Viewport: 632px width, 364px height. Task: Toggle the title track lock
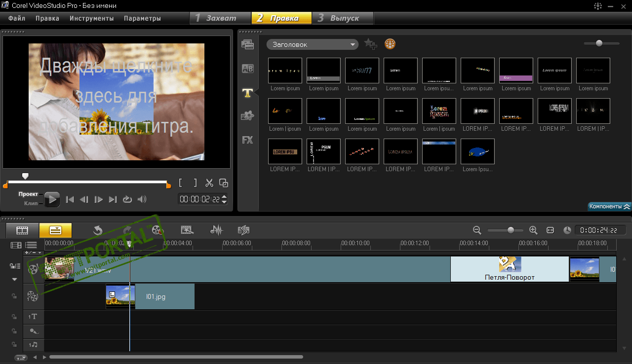(14, 317)
